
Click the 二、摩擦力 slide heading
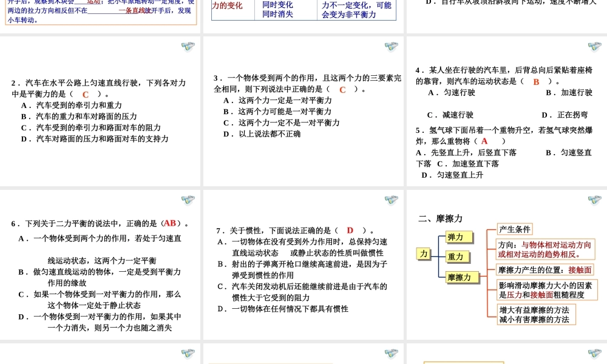point(441,218)
